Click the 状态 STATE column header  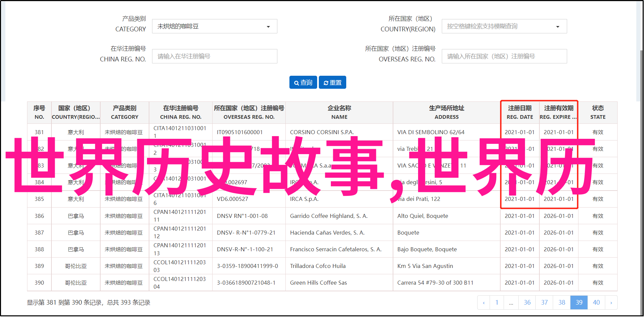pos(598,112)
